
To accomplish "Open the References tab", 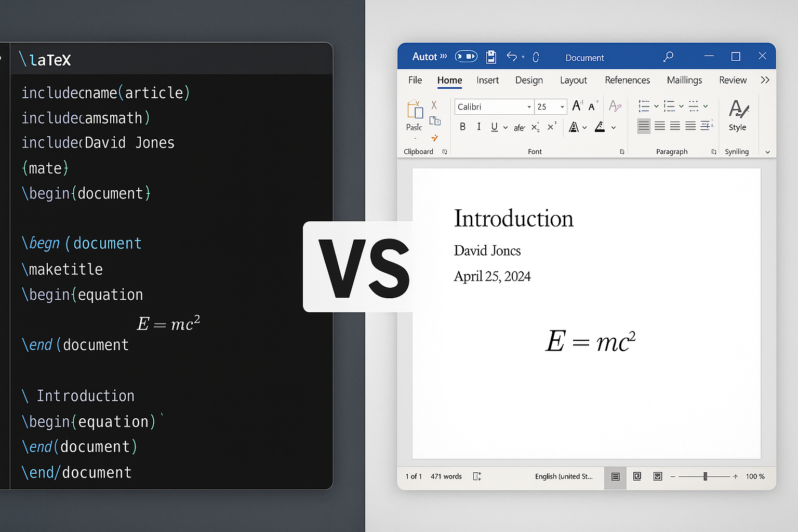I will click(x=627, y=80).
